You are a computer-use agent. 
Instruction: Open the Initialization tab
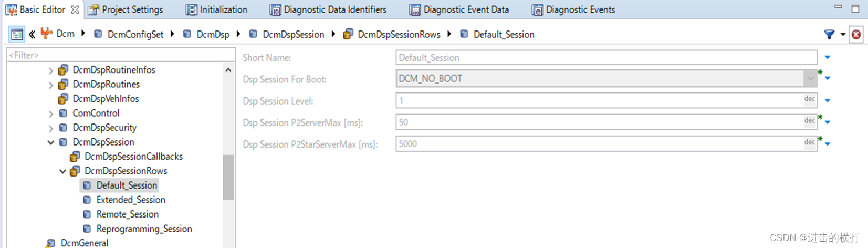tap(216, 9)
